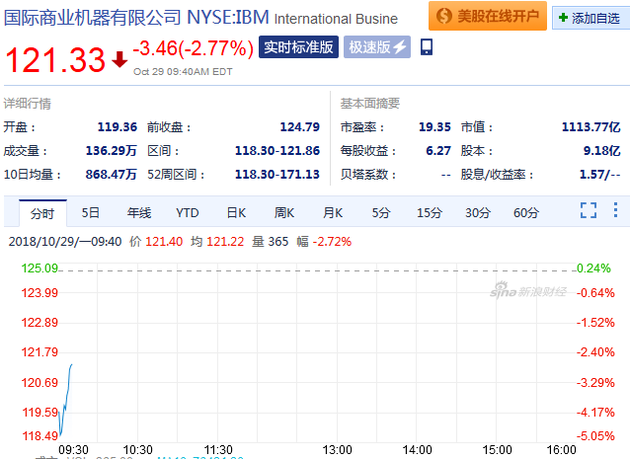Open fullscreen chart view icon
This screenshot has width=630, height=459.
[x=588, y=210]
